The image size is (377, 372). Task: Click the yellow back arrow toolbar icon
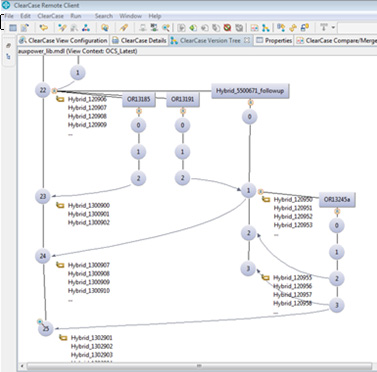(44, 28)
